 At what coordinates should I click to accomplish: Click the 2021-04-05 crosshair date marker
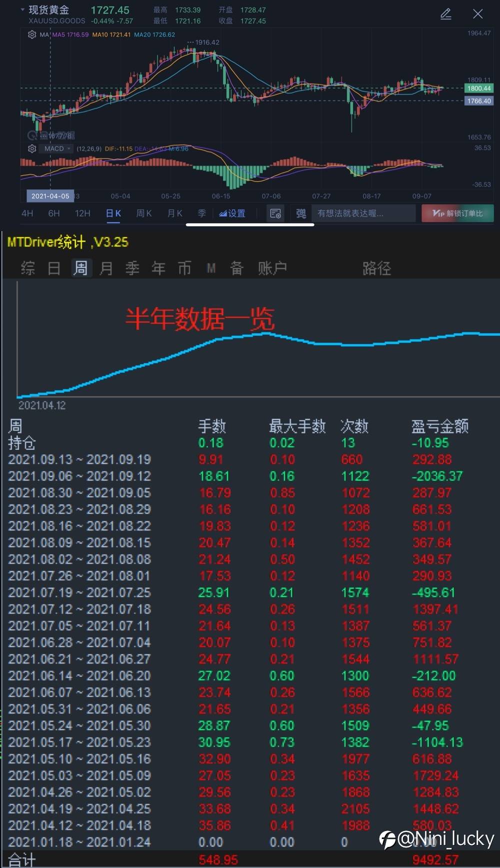pos(50,196)
